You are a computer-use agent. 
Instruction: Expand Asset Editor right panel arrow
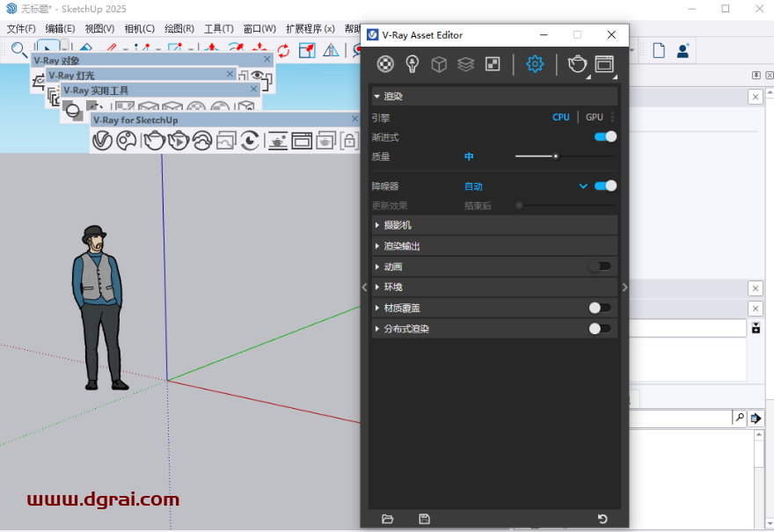625,288
